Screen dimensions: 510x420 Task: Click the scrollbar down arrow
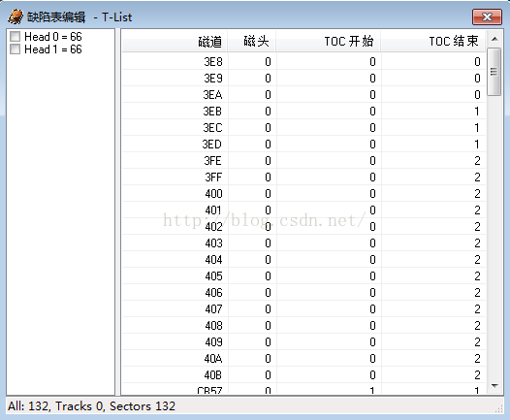(494, 386)
